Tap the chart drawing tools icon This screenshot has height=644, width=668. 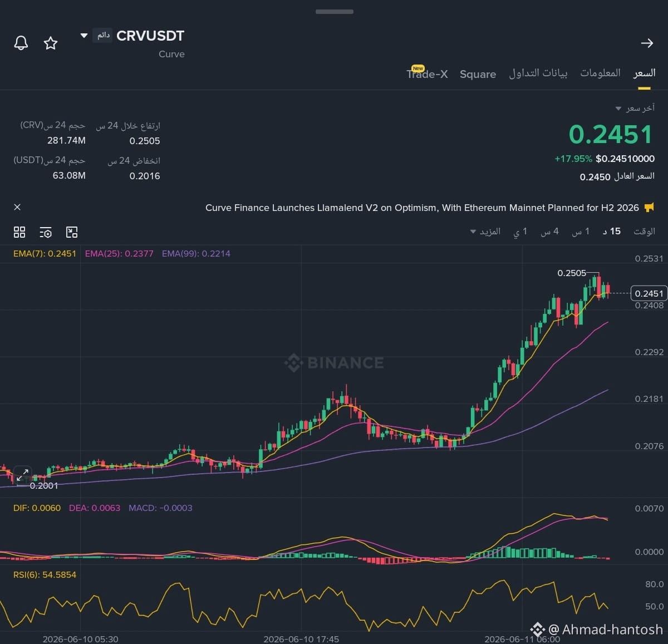(72, 232)
